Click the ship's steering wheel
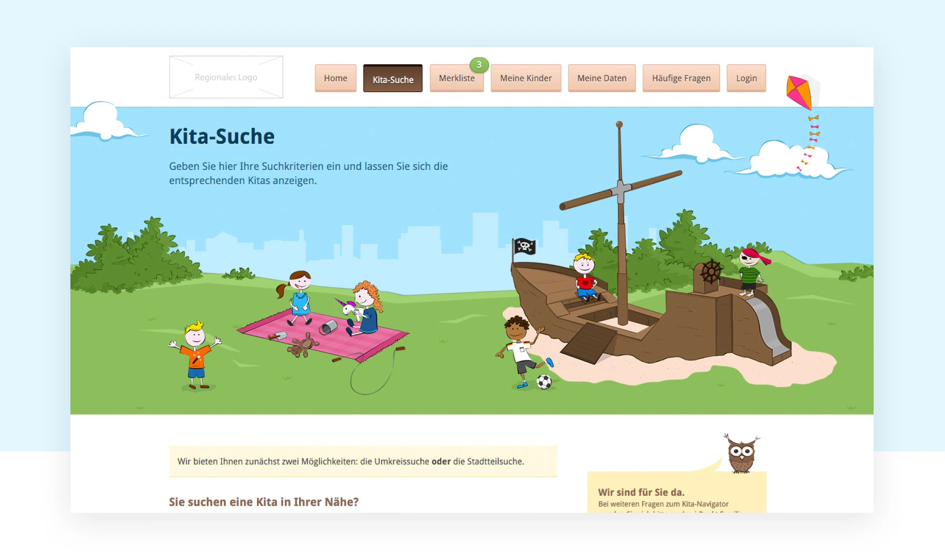Screen dimensions: 945x560 (711, 272)
